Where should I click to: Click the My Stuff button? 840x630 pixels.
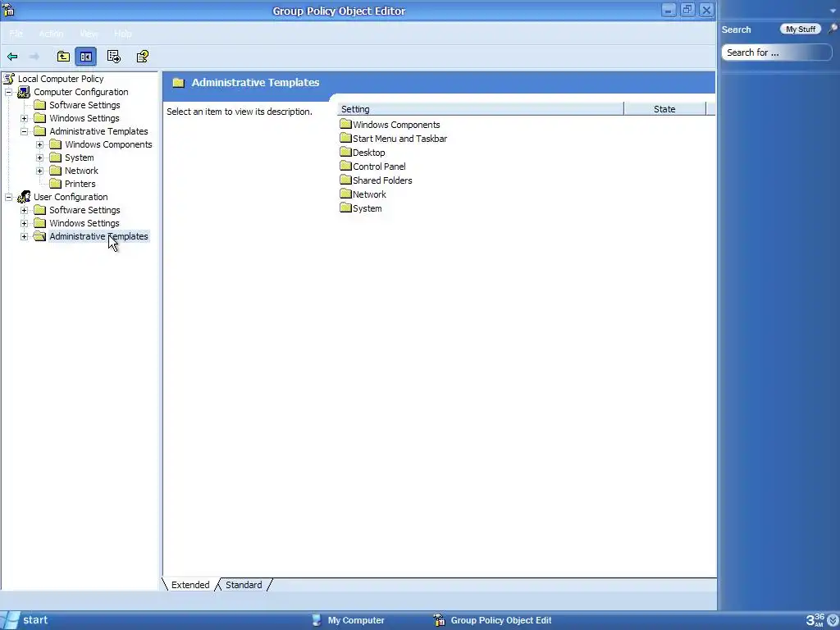click(801, 29)
